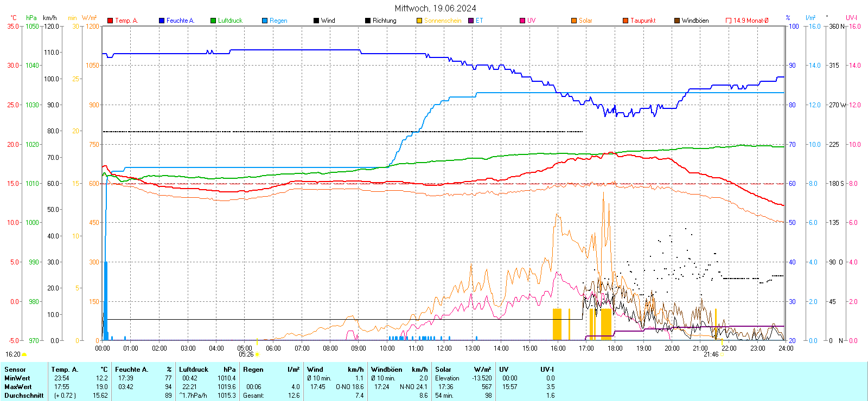Viewport: 868px width, 401px height.
Task: Click the light blue Regen legend square
Action: 265,21
